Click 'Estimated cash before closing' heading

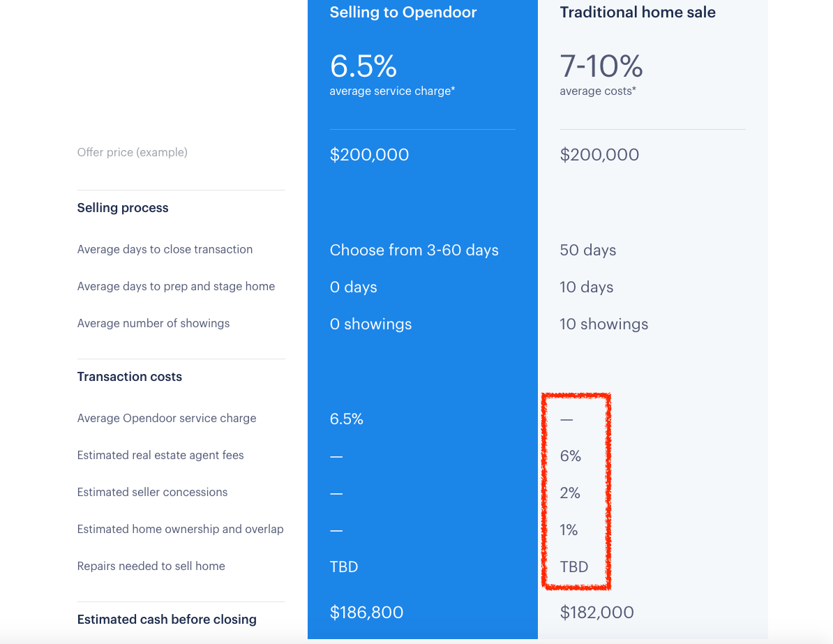click(x=167, y=620)
